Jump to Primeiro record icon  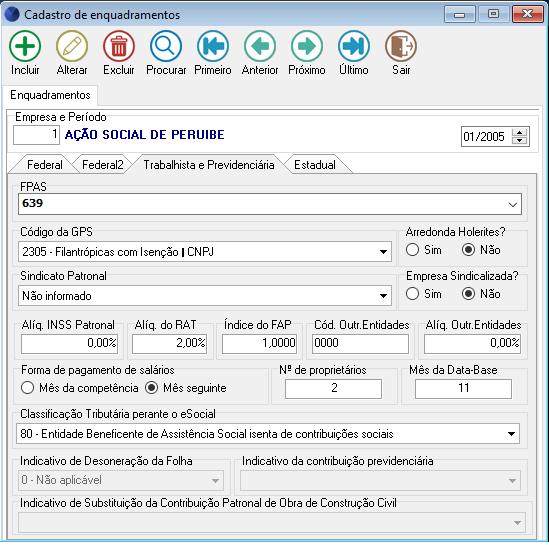213,46
